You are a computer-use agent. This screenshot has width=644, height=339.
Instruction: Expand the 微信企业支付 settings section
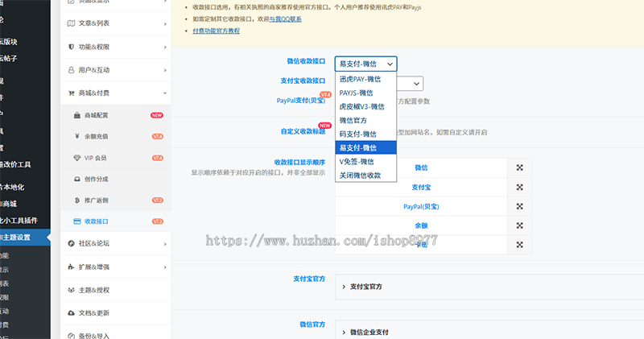tap(489, 332)
